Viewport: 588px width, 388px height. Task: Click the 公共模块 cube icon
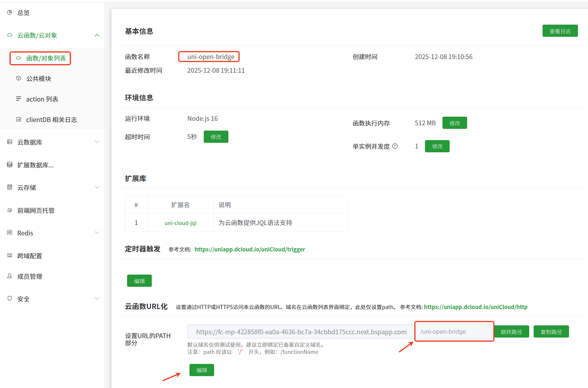18,78
